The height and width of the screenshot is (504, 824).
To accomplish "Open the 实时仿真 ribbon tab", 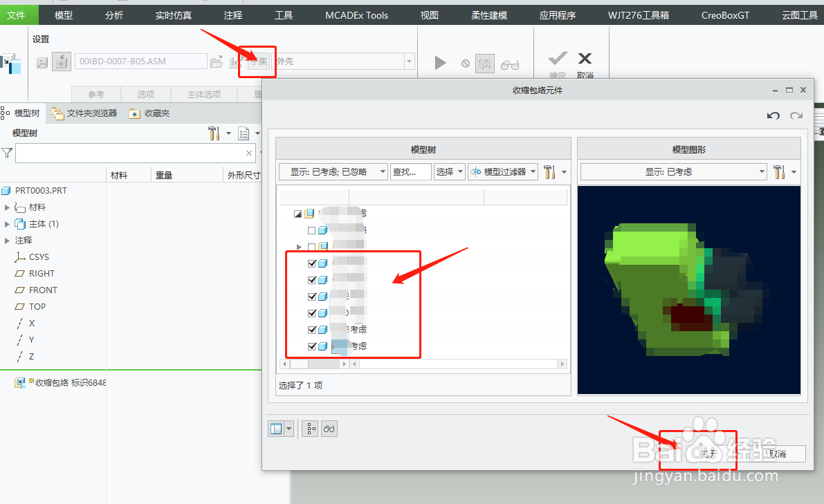I will click(174, 15).
